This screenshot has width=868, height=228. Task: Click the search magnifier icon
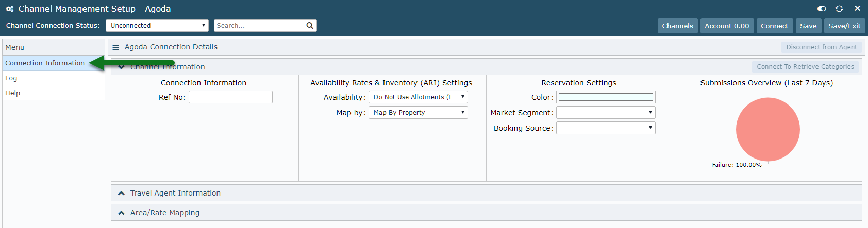click(310, 25)
